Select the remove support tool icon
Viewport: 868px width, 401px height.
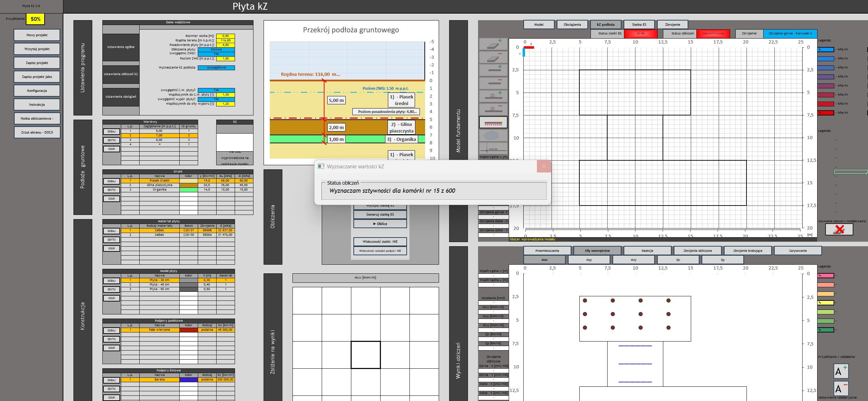[x=493, y=83]
